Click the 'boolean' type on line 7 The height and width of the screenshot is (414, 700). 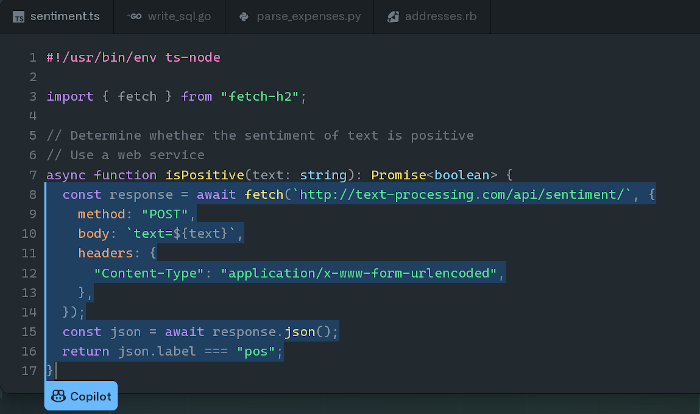462,175
